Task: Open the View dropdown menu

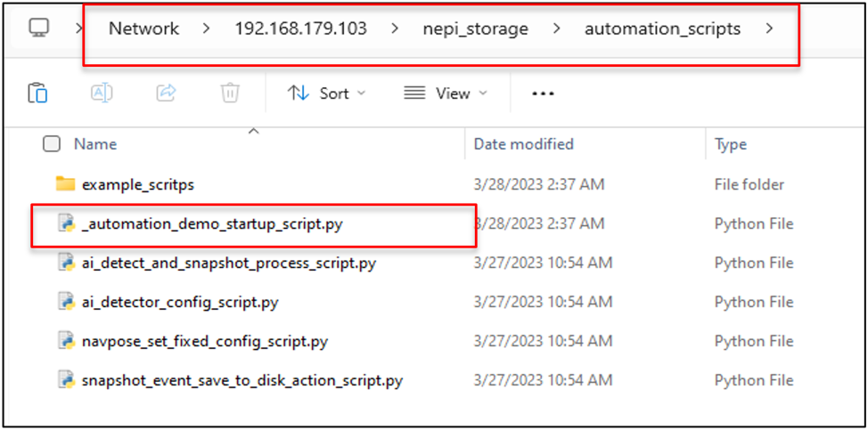Action: [x=446, y=93]
